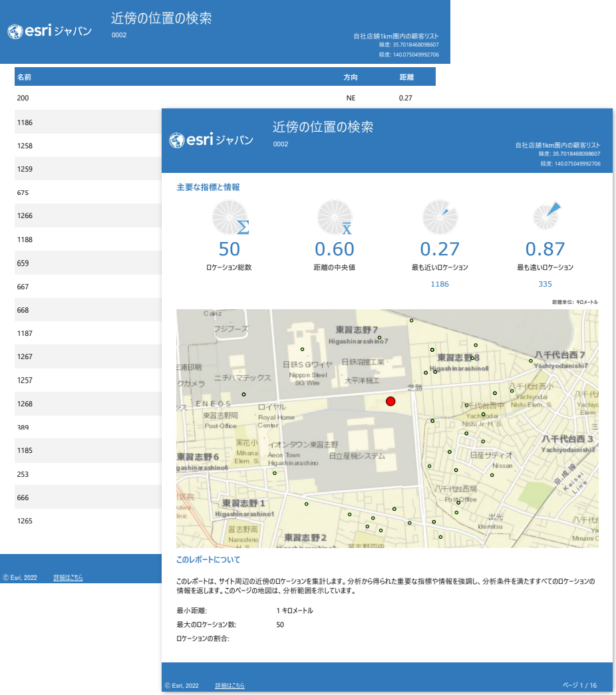Select table row named 1257
616x695 pixels.
click(x=88, y=380)
